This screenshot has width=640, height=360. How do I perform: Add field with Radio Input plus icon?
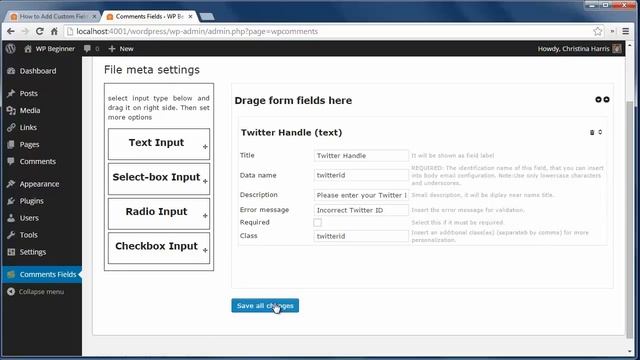pos(205,216)
